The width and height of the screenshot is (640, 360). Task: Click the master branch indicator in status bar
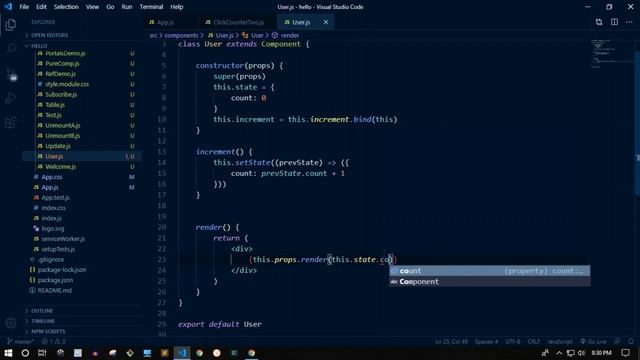tap(21, 341)
